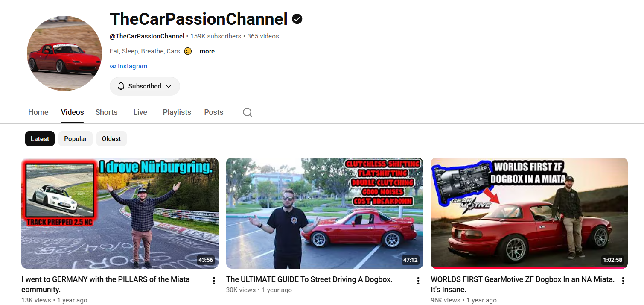Click the bell icon in the Subscribed button

[121, 86]
